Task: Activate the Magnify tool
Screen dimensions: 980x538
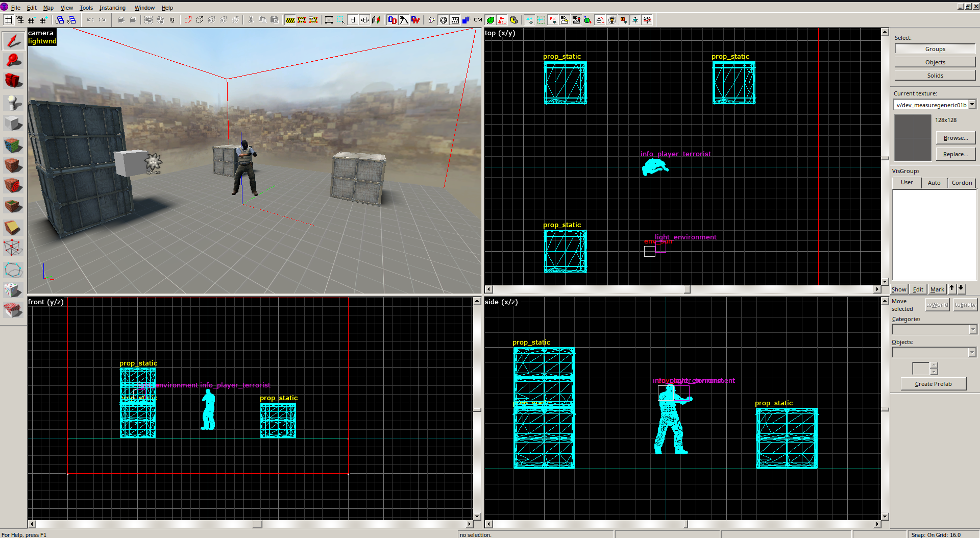Action: [13, 61]
